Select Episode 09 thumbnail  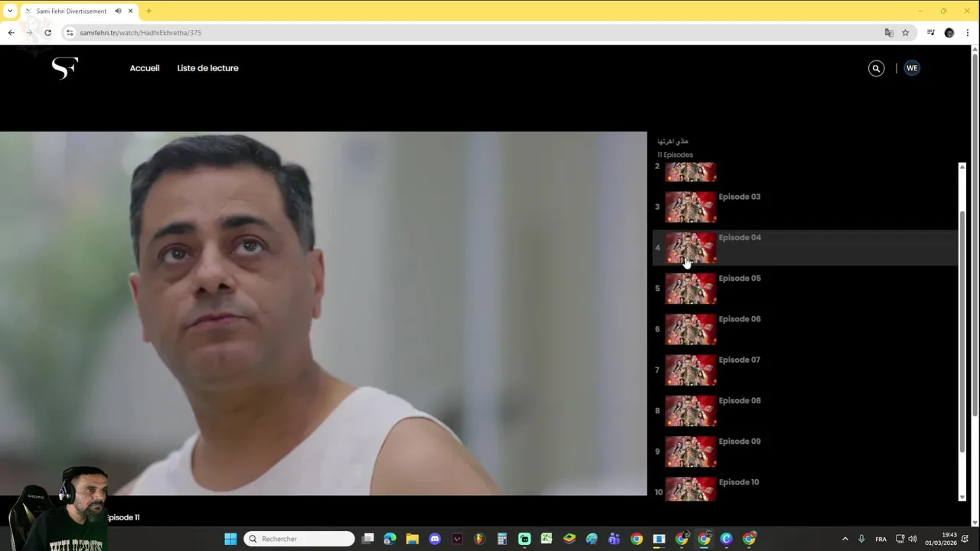coord(691,452)
